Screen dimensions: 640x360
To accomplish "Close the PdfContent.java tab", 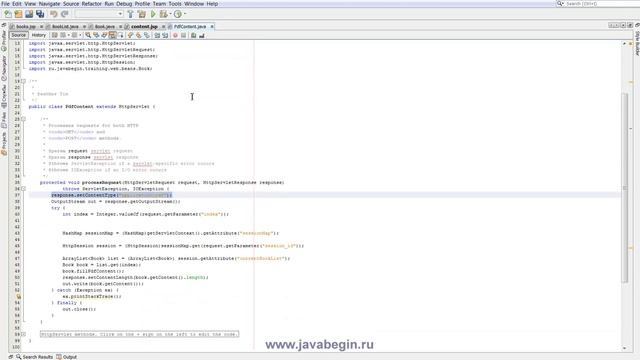I will point(212,27).
